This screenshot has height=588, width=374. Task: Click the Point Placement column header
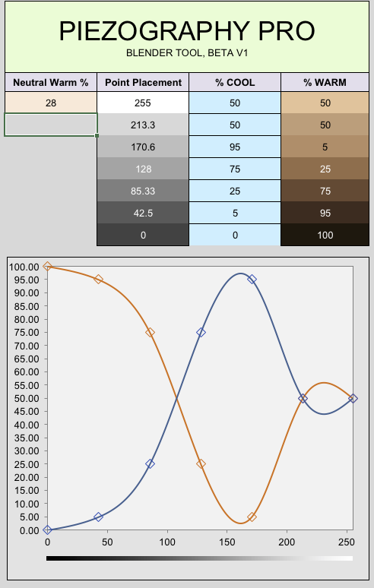tap(143, 83)
